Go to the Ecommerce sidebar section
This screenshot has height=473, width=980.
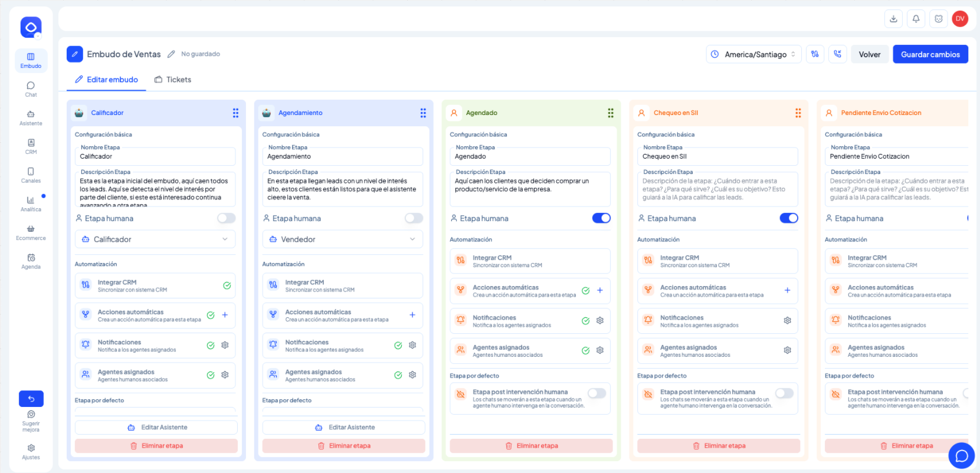(31, 232)
